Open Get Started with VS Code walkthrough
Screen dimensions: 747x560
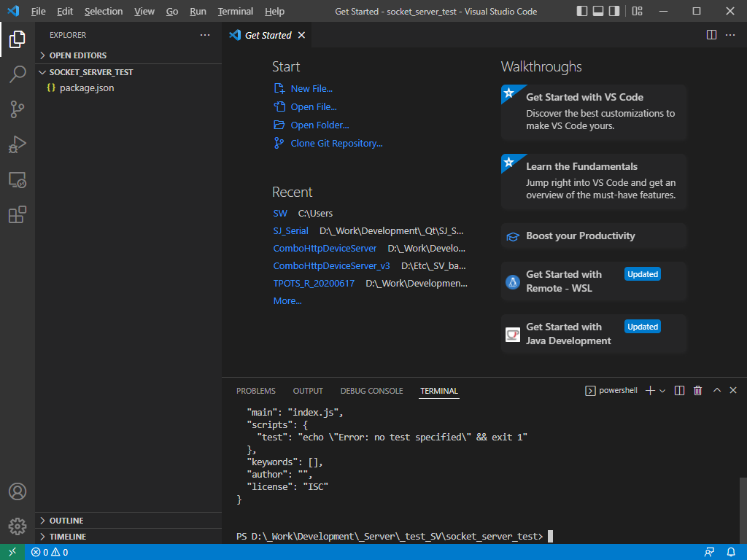tap(594, 112)
